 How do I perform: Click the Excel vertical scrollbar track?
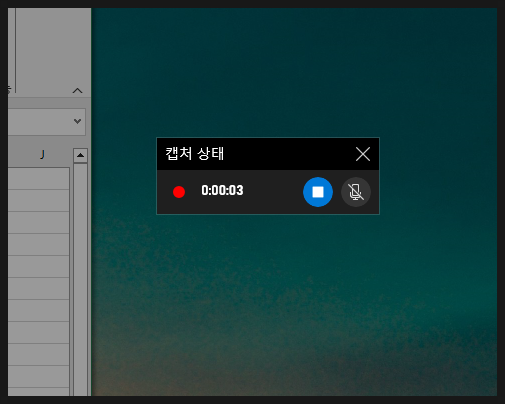coord(80,279)
